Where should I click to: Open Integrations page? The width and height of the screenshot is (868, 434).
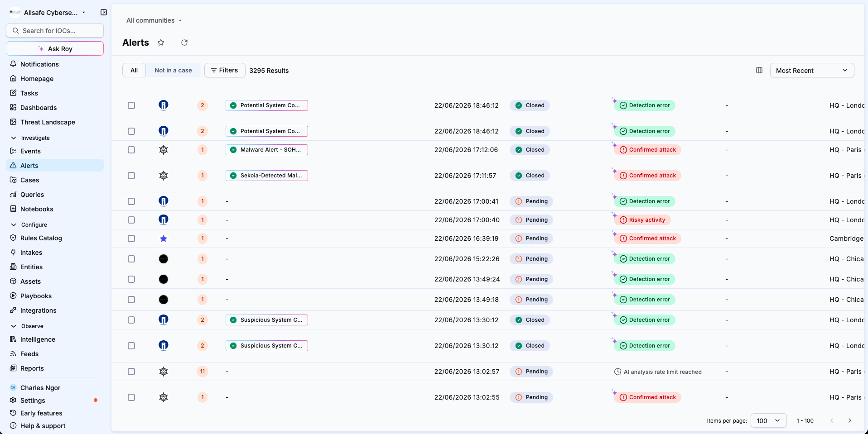point(54,310)
